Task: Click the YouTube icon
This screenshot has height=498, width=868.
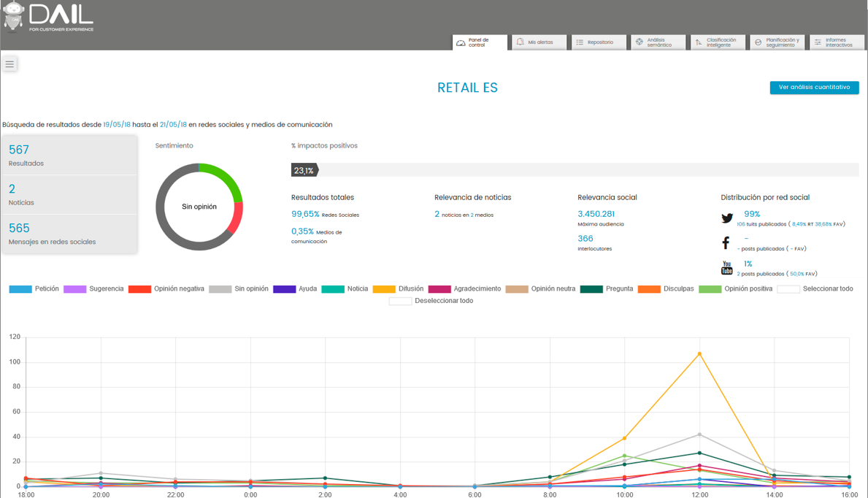Action: pyautogui.click(x=726, y=268)
